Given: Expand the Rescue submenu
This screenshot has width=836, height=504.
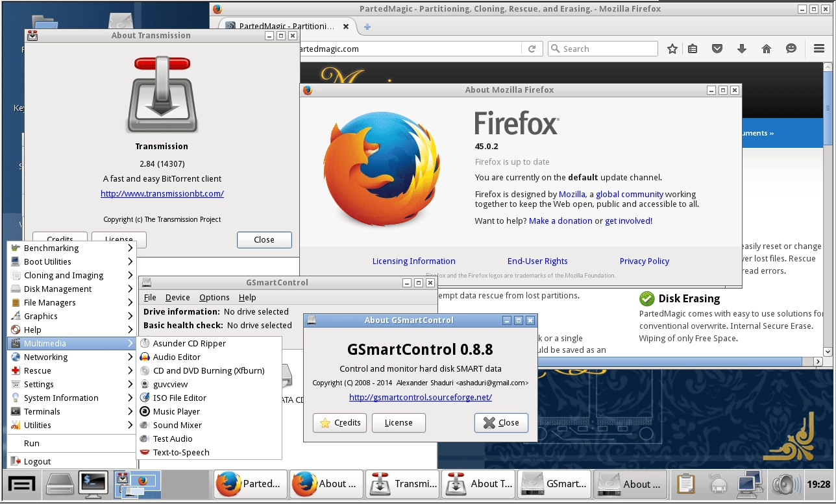Looking at the screenshot, I should coord(71,370).
